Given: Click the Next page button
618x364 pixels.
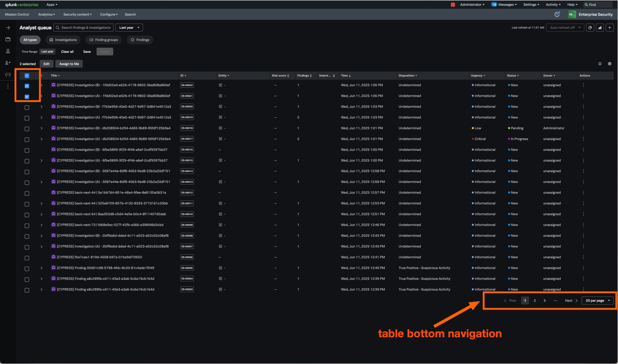Looking at the screenshot, I should [571, 300].
